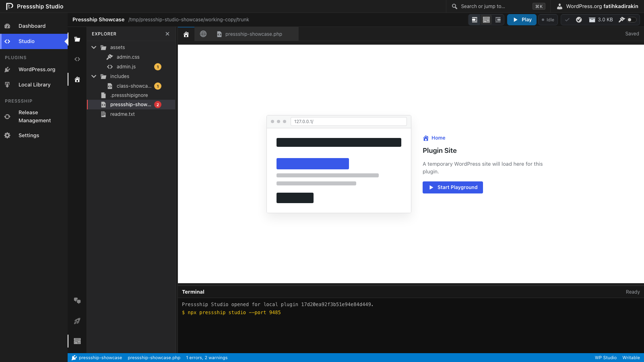
Task: Click the Pressship logo icon
Action: [x=10, y=6]
